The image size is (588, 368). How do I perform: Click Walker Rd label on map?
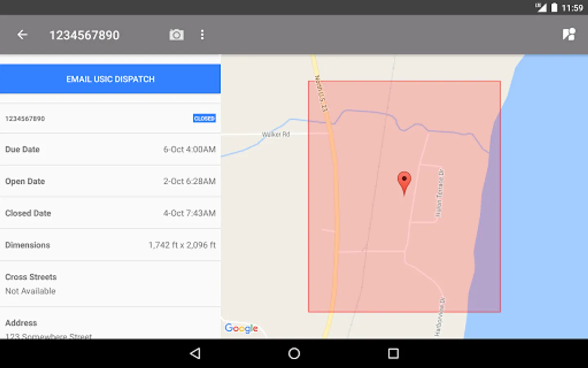pos(276,134)
